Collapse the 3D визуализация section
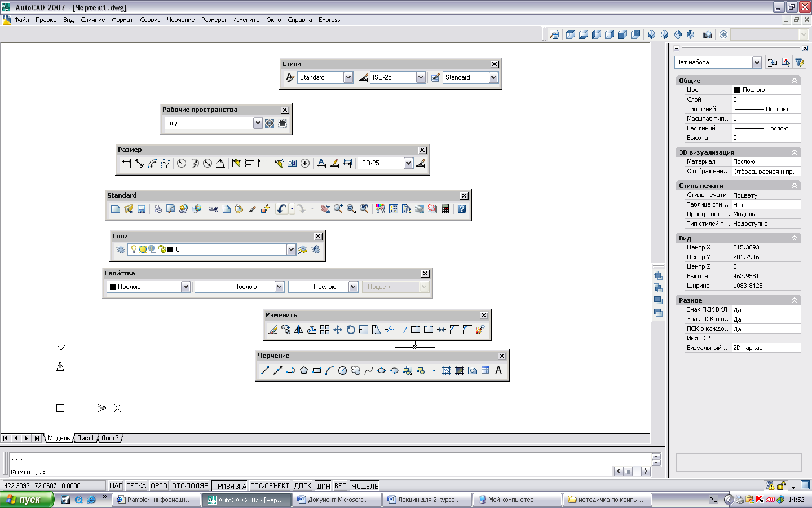The width and height of the screenshot is (812, 508). 795,152
